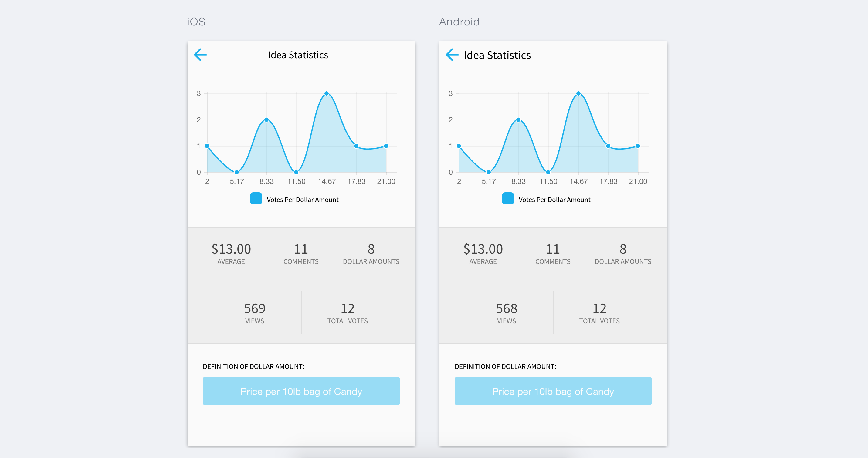Click iOS chart legend blue square

tap(256, 199)
